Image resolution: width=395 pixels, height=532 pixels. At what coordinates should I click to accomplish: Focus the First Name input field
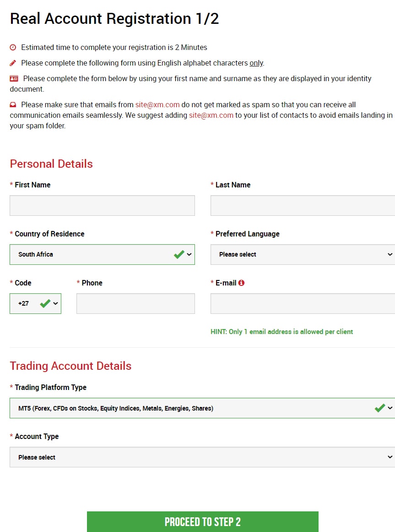click(x=102, y=205)
